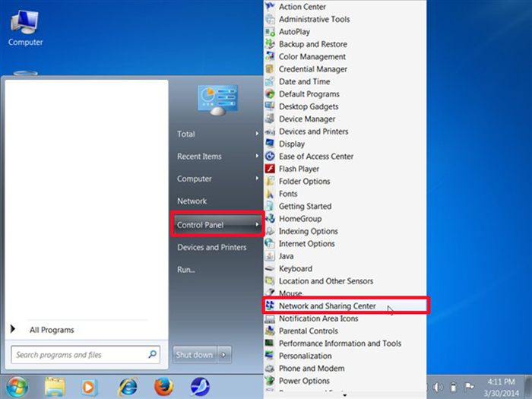The height and width of the screenshot is (399, 532).
Task: Click the AutoPlay icon
Action: point(270,32)
